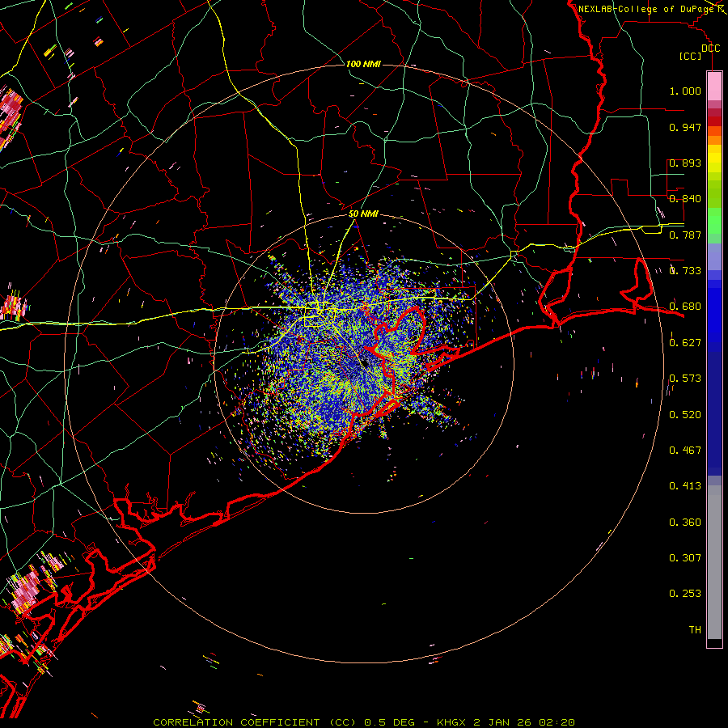Click the 0.520 scale value
This screenshot has height=728, width=728.
[685, 415]
